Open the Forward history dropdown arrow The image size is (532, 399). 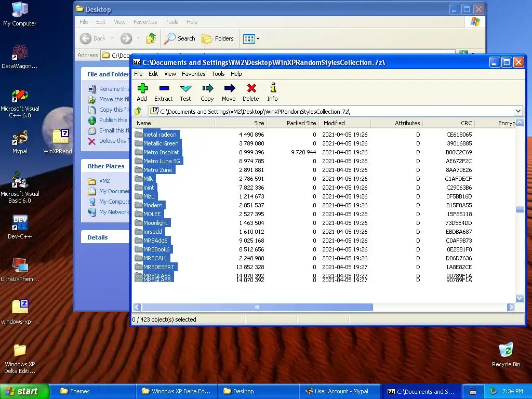click(138, 38)
